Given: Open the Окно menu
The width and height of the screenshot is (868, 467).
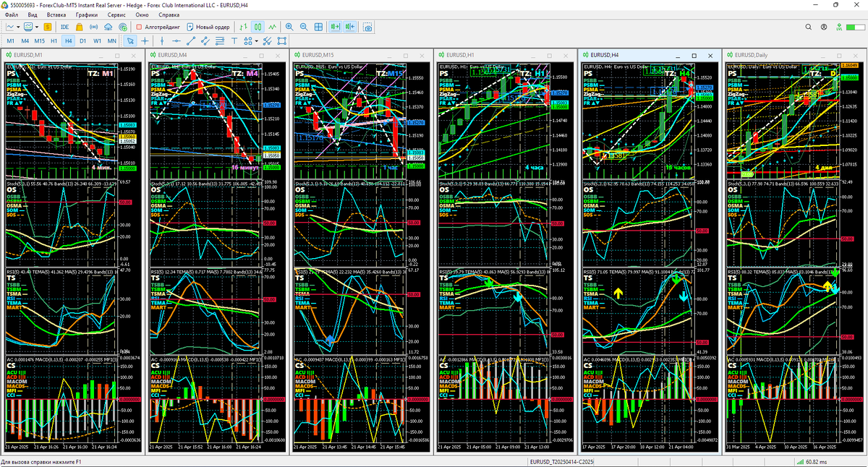Looking at the screenshot, I should (142, 14).
